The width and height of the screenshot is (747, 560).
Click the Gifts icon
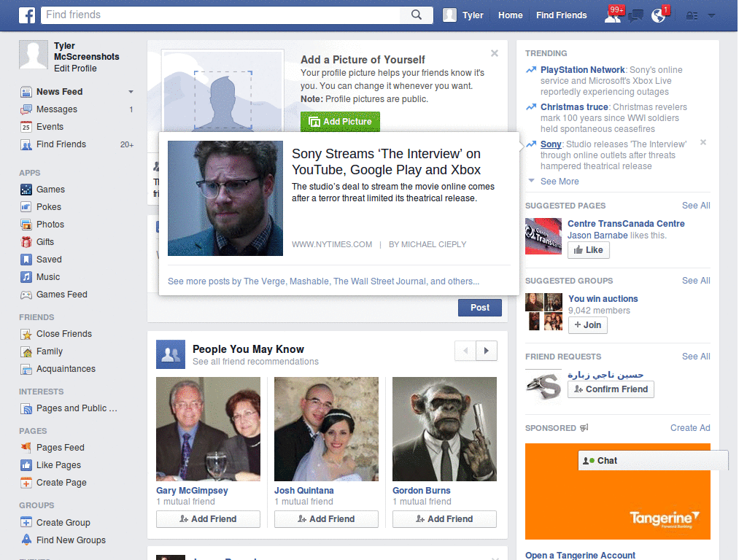point(26,242)
